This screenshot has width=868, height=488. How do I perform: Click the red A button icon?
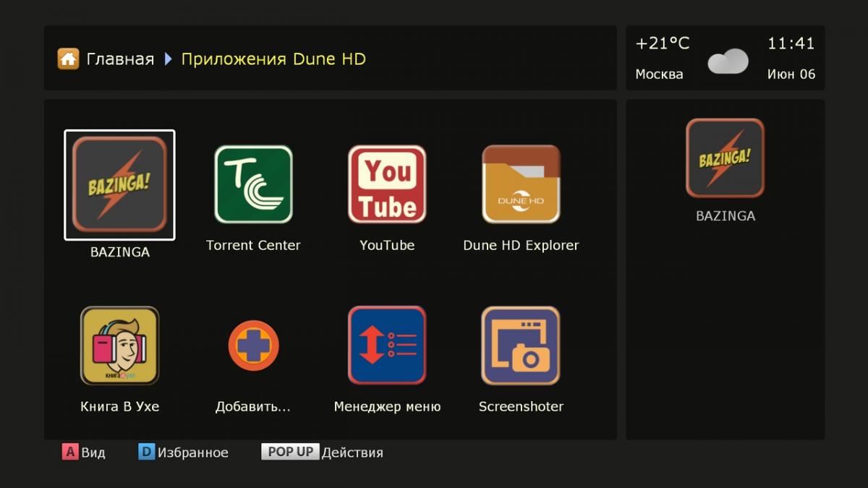click(69, 453)
